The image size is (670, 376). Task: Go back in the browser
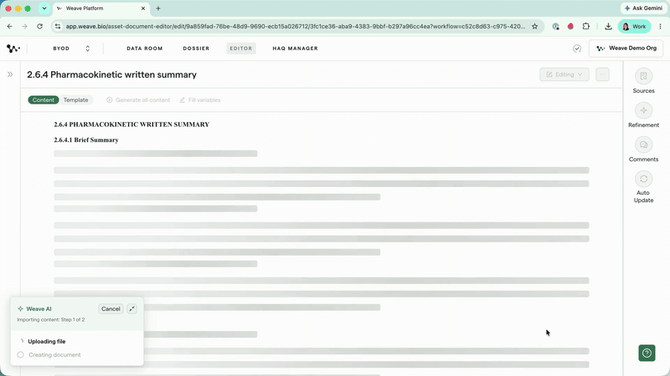click(9, 26)
